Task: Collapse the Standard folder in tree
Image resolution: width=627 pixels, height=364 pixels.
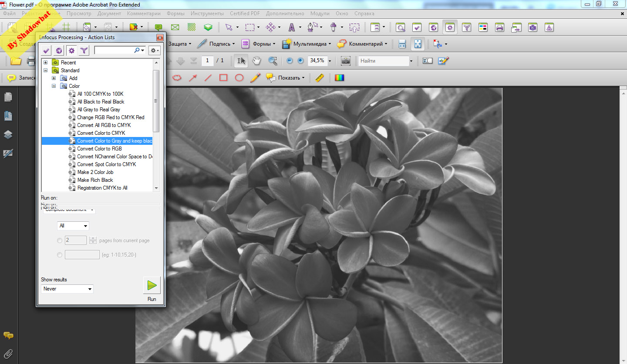Action: click(x=46, y=70)
